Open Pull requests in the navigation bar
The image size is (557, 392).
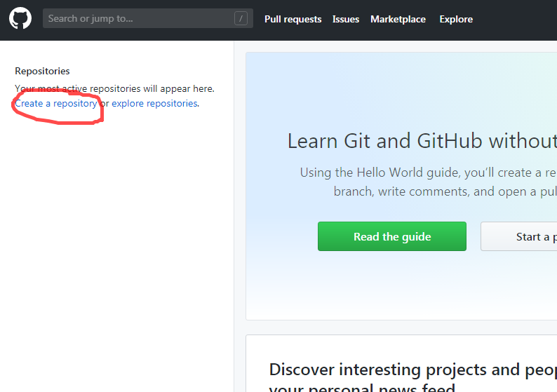point(293,19)
